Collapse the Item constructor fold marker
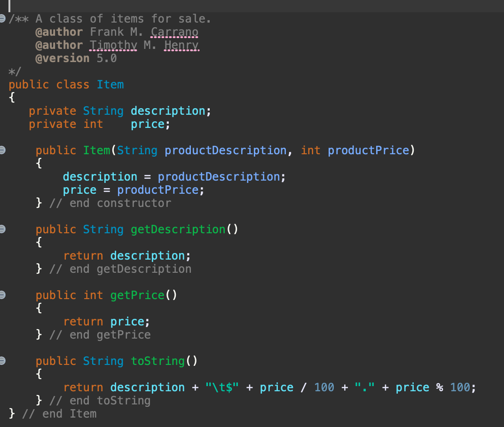Screen dimensions: 504x427 coord(2,150)
